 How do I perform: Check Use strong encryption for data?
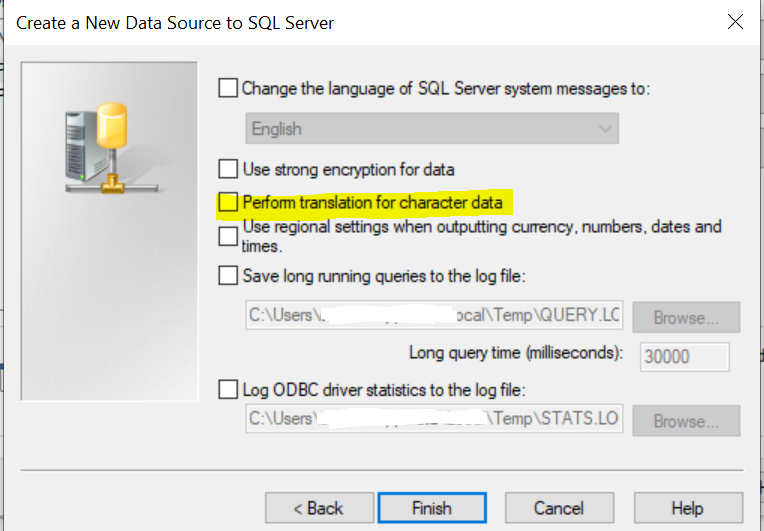(x=228, y=169)
